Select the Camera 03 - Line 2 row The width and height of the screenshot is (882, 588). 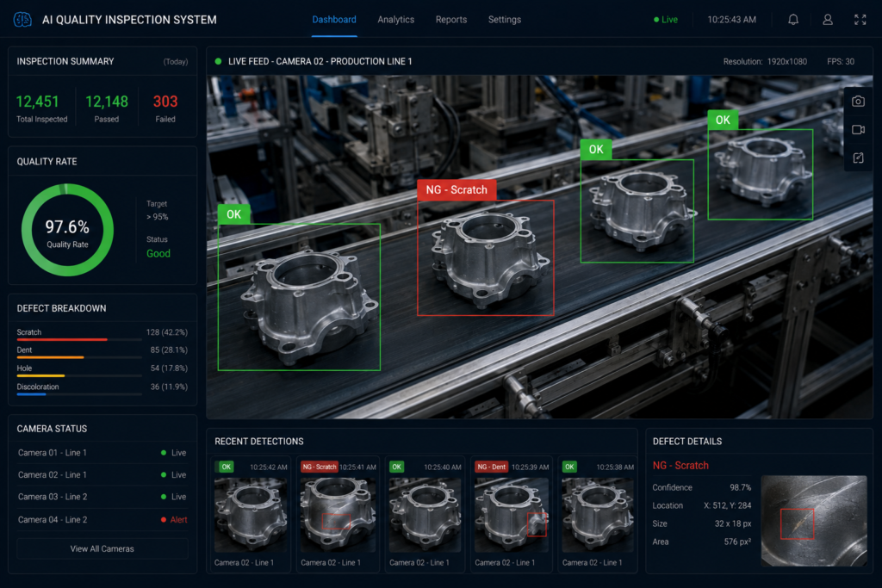102,497
